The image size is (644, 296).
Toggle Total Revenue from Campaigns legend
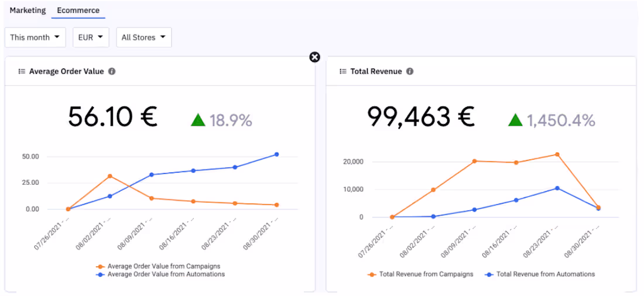pos(420,274)
